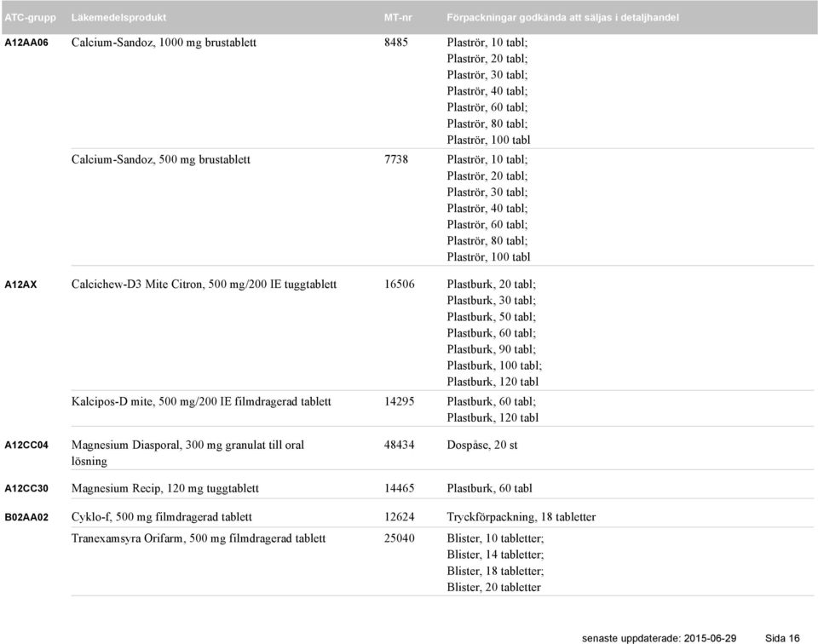This screenshot has height=644, width=818.
Task: Click "Plaströr, 10 tabl;" for Calcium-Sandoz 1000 mg
Action: [487, 43]
